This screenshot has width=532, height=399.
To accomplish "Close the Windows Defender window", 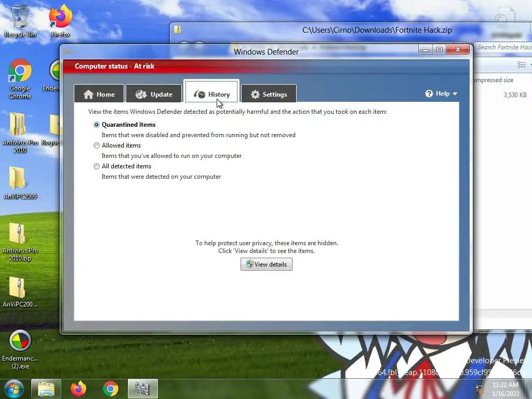I will click(458, 49).
